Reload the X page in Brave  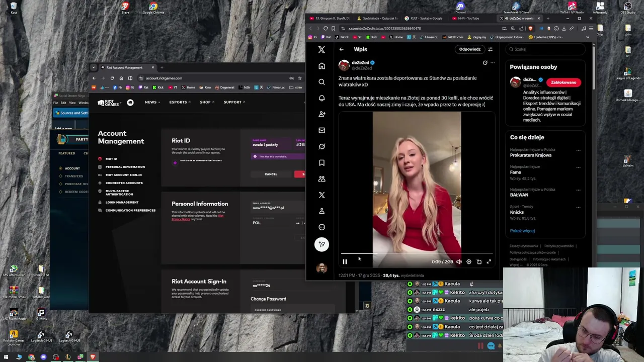(326, 29)
